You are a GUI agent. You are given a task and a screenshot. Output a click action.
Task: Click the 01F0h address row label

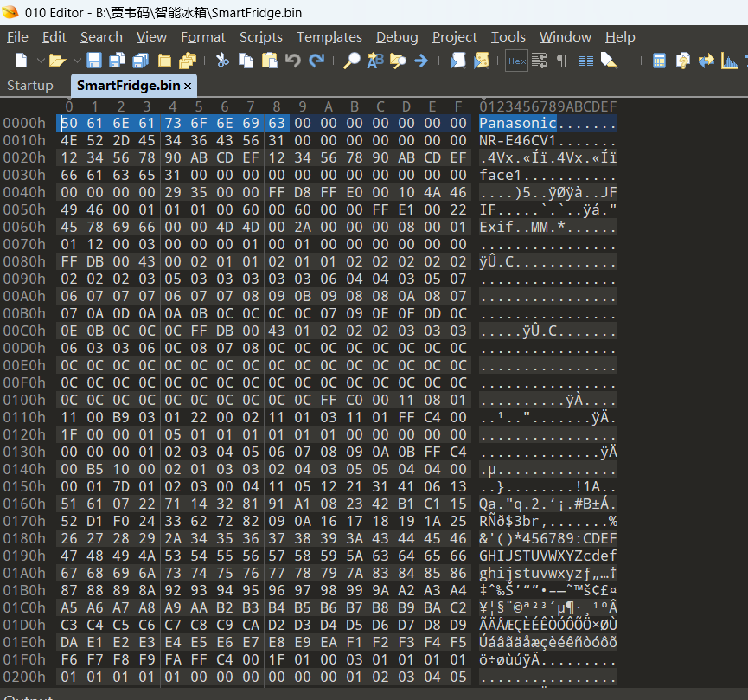point(24,659)
